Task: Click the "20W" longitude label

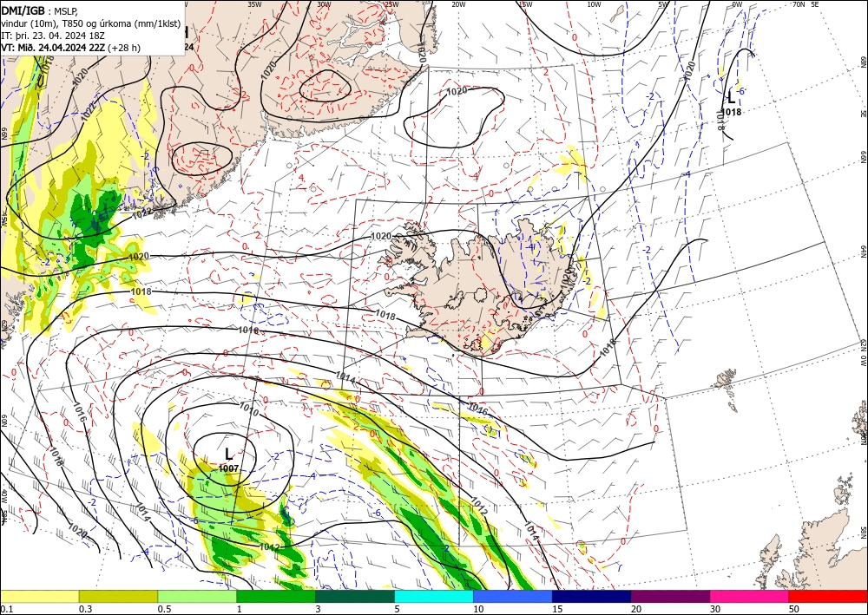Action: (458, 4)
